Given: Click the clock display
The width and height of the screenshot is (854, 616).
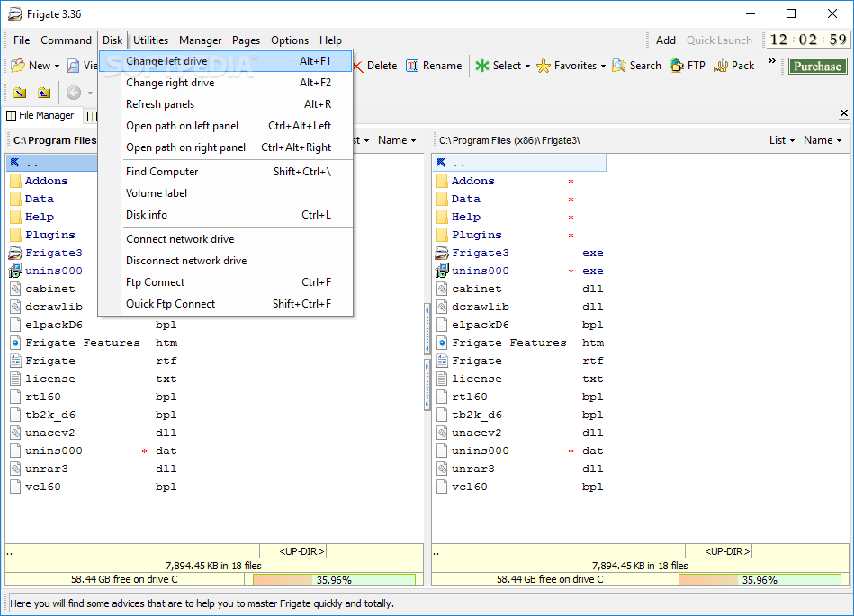Looking at the screenshot, I should tap(808, 40).
